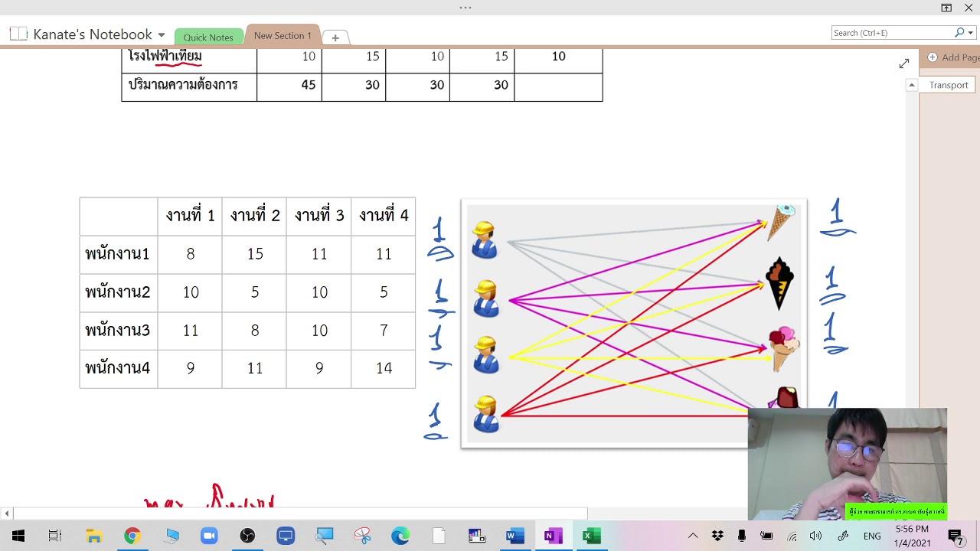
Task: Click Add Page button
Action: (x=953, y=57)
